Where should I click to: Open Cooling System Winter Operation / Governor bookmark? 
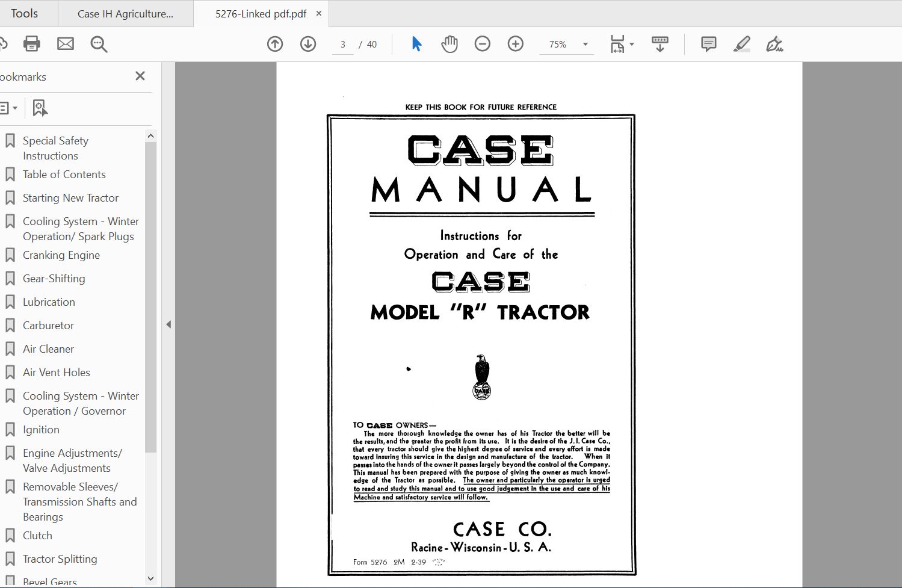coord(81,403)
